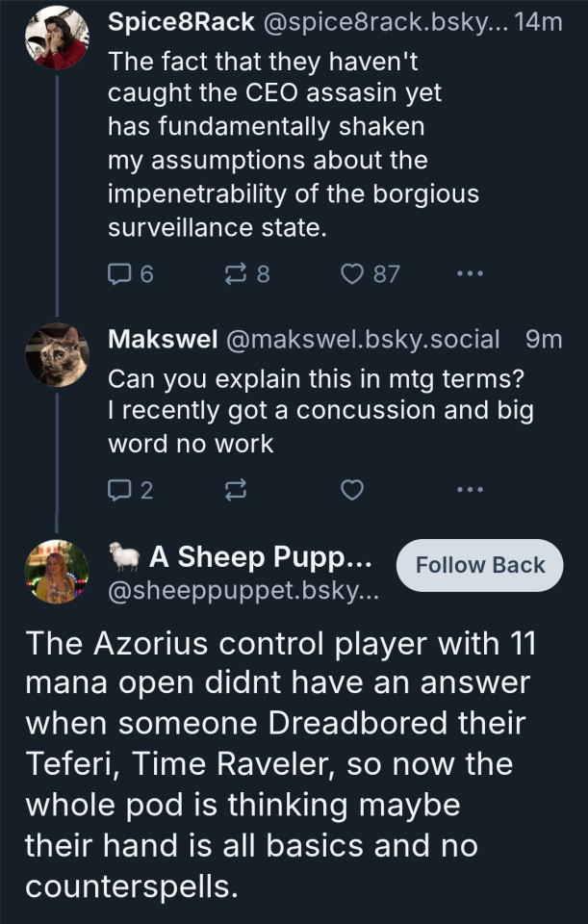Open Spice8Rack's profile picture
Viewport: 588px width, 924px height.
coord(56,38)
